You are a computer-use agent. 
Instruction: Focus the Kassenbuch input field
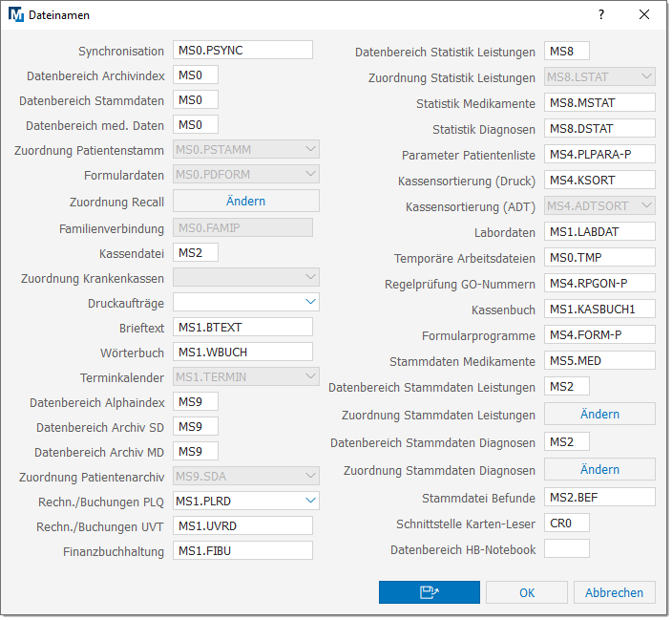[599, 310]
